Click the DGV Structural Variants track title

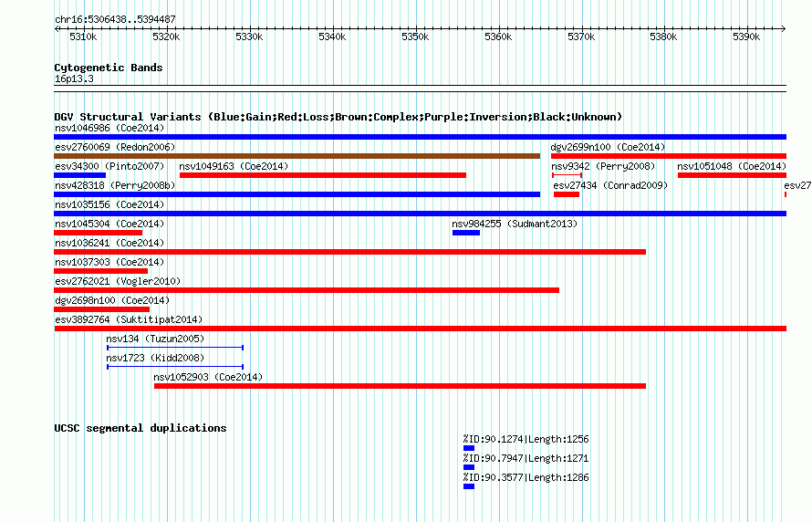pyautogui.click(x=338, y=117)
